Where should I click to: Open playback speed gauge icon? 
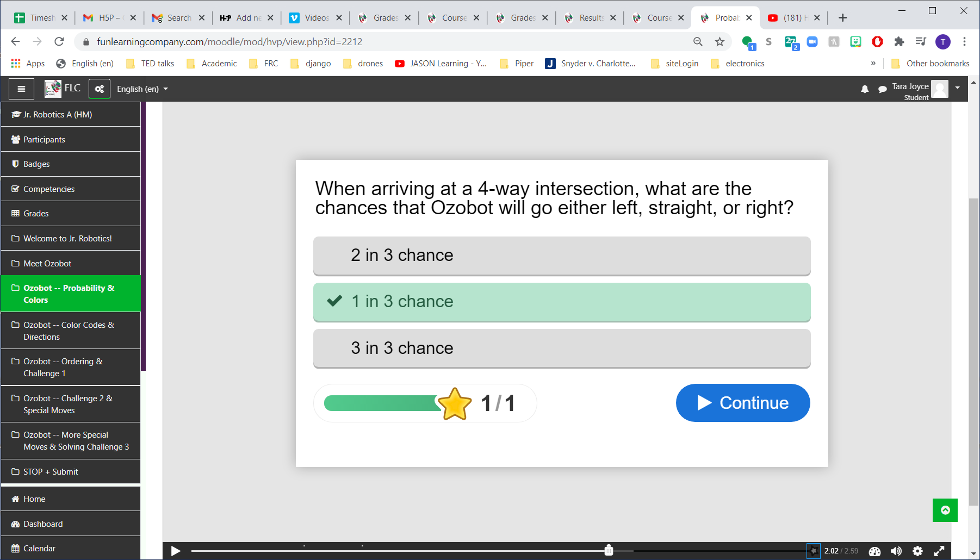(x=874, y=551)
